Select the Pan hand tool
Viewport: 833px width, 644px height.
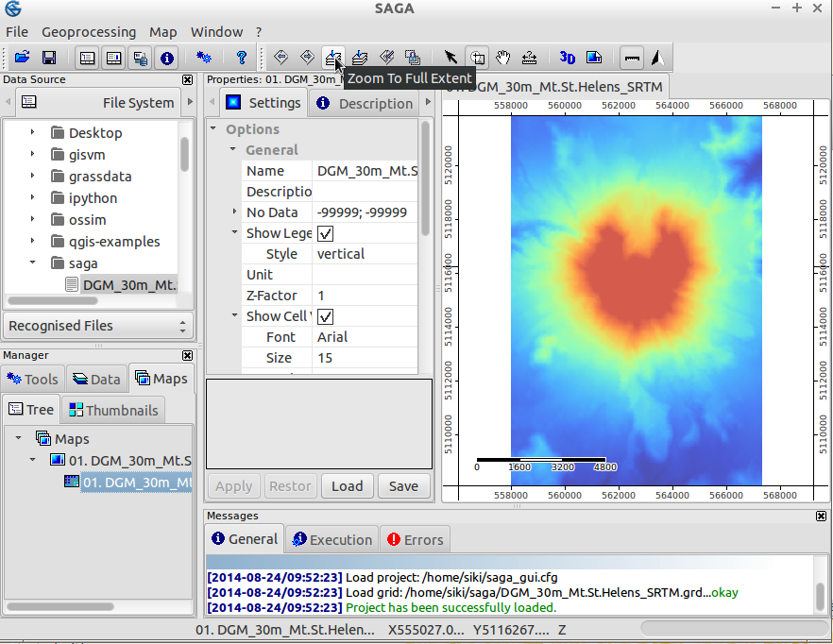(x=503, y=57)
